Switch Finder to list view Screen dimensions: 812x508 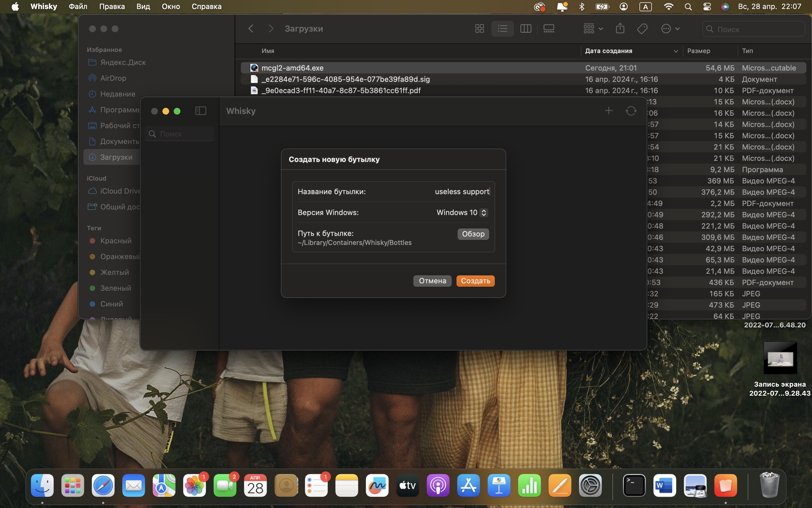point(502,29)
